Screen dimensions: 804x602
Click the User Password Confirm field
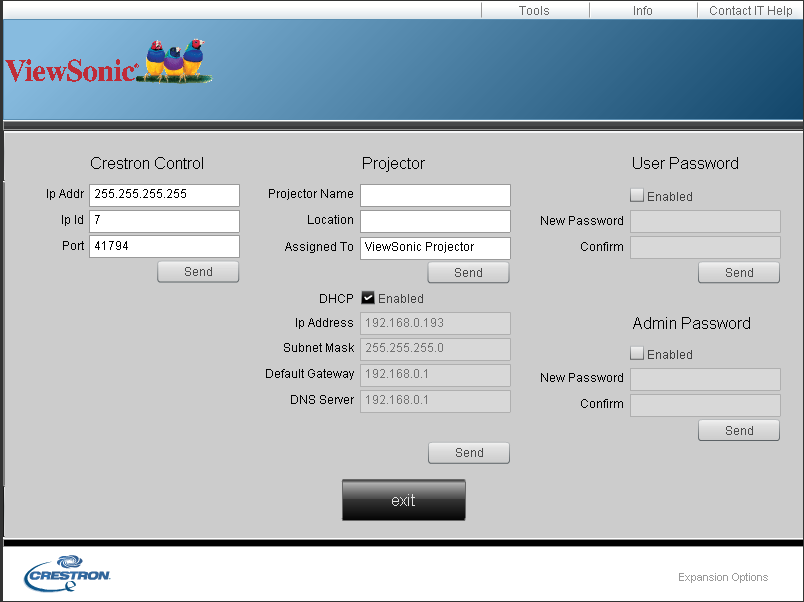point(705,247)
